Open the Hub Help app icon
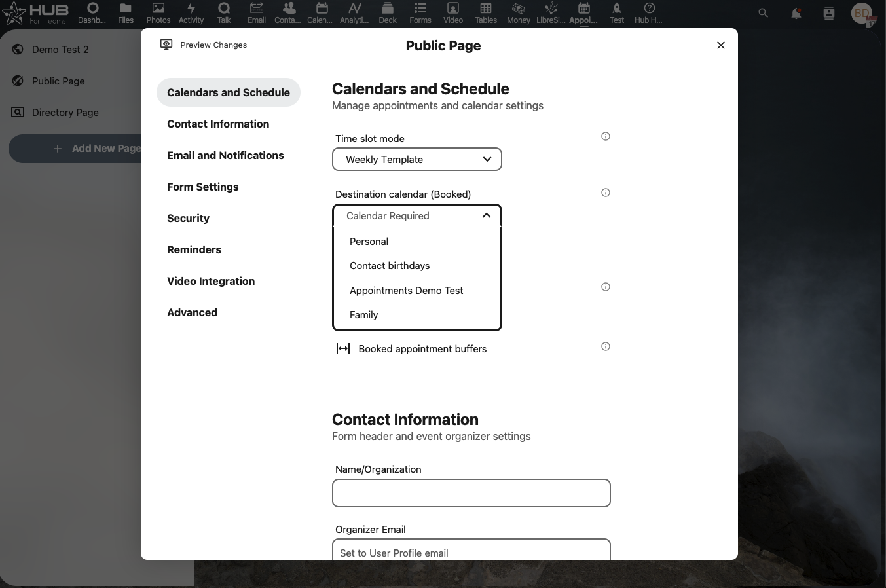Image resolution: width=886 pixels, height=588 pixels. pos(649,12)
